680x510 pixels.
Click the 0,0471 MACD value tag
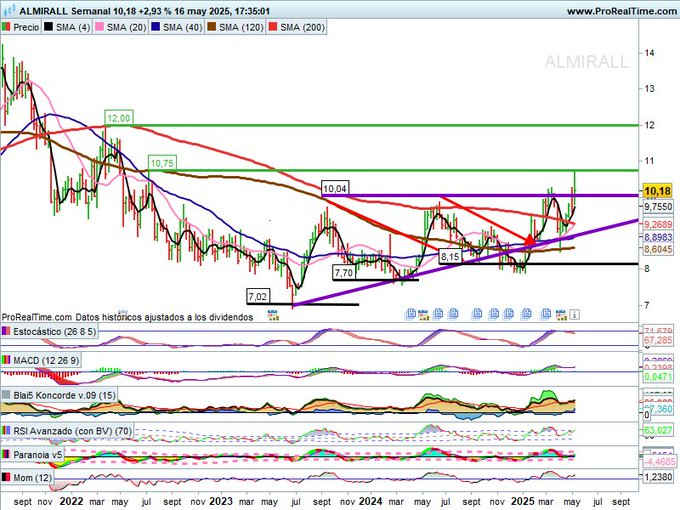[x=657, y=377]
